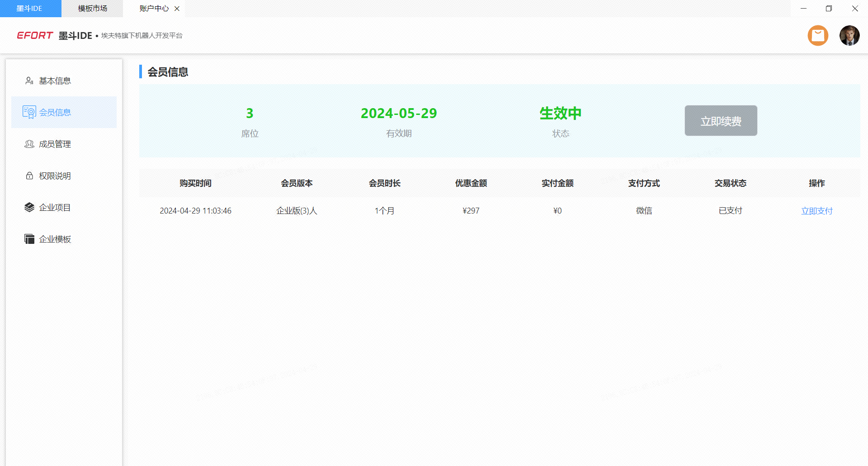Switch to the 模板市场 tab

pyautogui.click(x=92, y=9)
